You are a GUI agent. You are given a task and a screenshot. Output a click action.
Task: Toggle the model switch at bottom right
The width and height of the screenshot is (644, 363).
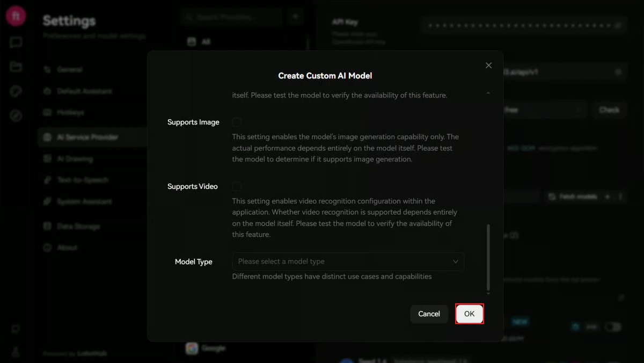[x=613, y=326]
